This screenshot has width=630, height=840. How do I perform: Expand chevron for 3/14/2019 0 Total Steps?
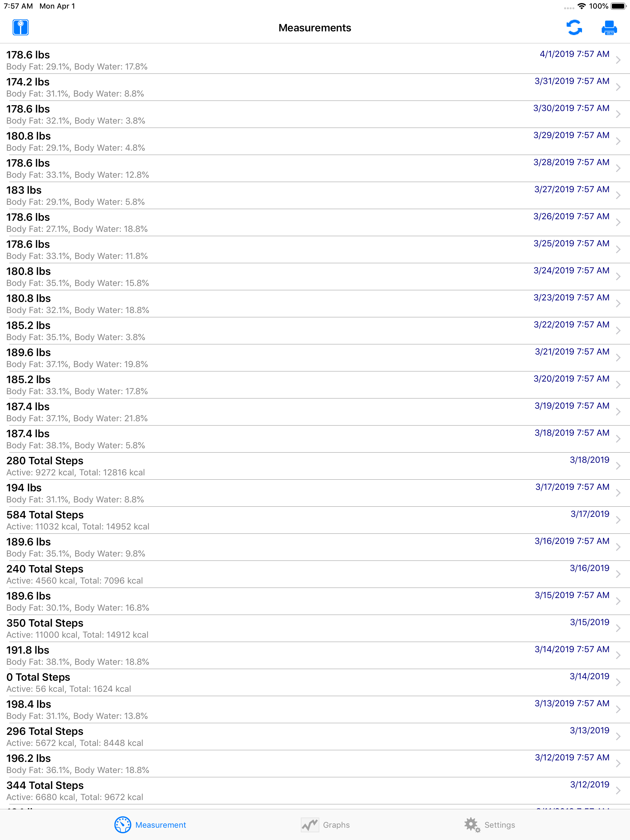(618, 682)
